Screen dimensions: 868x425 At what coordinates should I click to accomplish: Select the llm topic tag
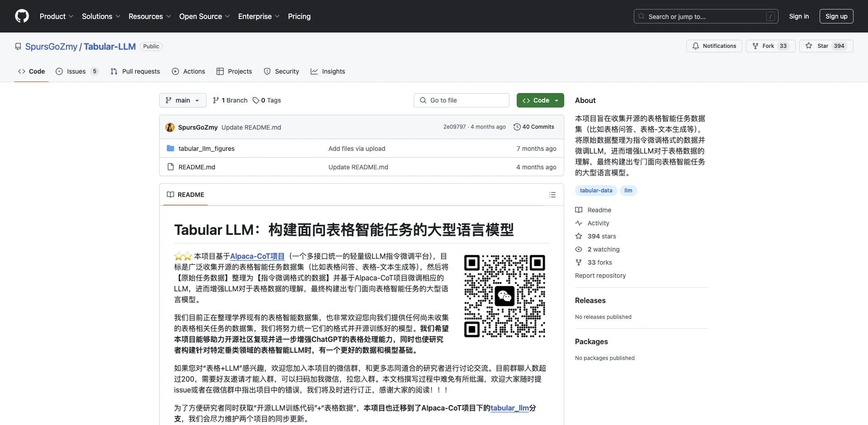coord(628,191)
